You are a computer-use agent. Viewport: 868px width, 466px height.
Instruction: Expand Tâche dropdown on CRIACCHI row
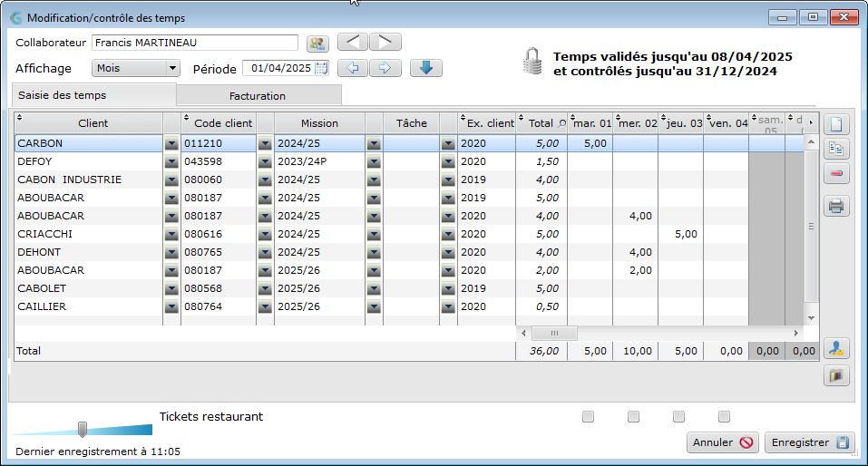[x=448, y=235]
